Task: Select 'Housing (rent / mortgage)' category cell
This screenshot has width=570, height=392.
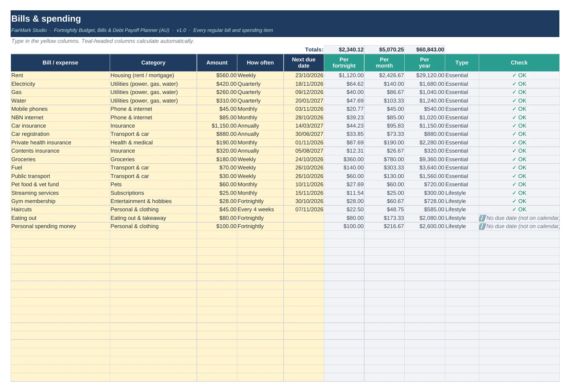Action: point(153,75)
